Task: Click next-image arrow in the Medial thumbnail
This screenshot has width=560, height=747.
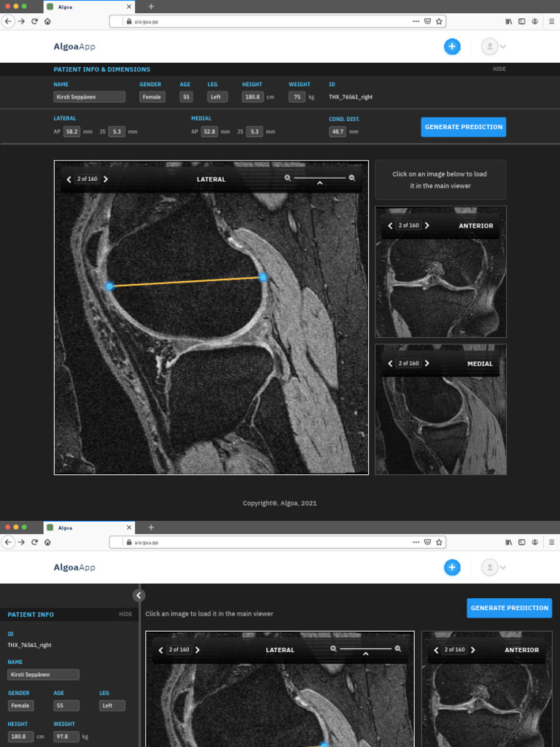Action: (427, 363)
